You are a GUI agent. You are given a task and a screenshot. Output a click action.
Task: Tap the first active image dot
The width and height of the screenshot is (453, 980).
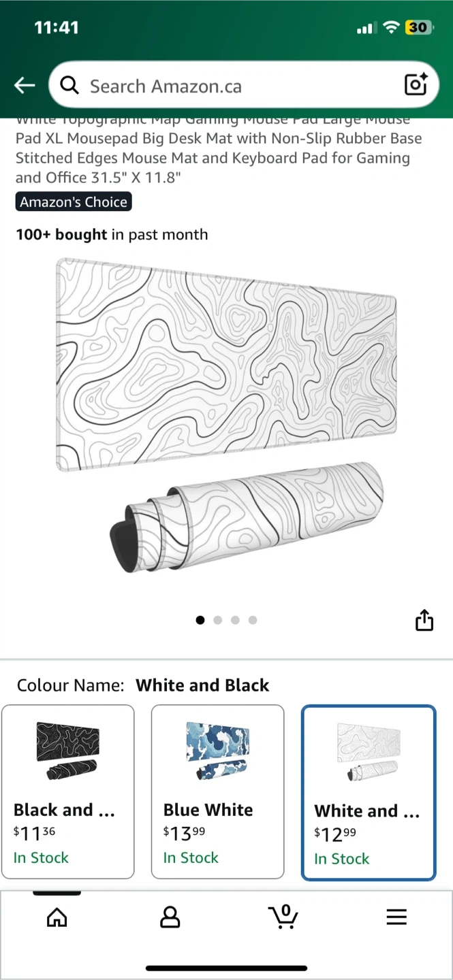[x=200, y=620]
